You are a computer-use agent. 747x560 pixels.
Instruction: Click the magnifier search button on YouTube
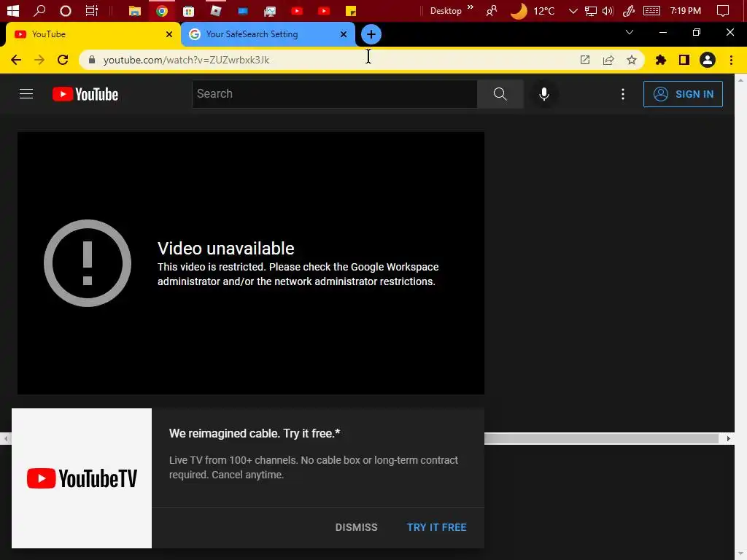coord(500,94)
